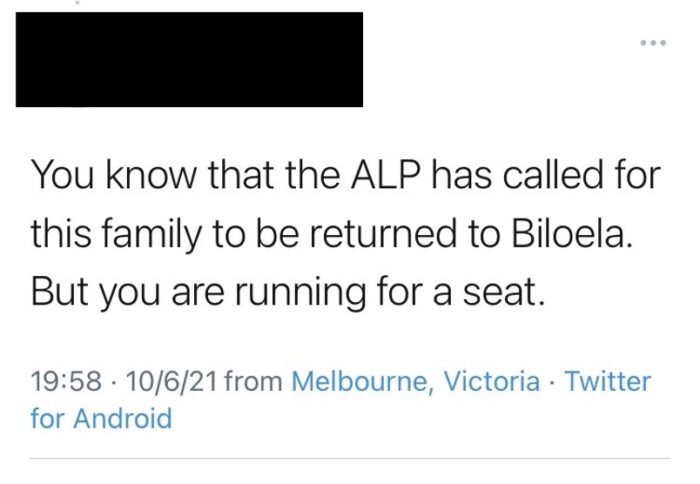The image size is (700, 484).
Task: Click the word 'Twitter' in the source label
Action: 608,381
